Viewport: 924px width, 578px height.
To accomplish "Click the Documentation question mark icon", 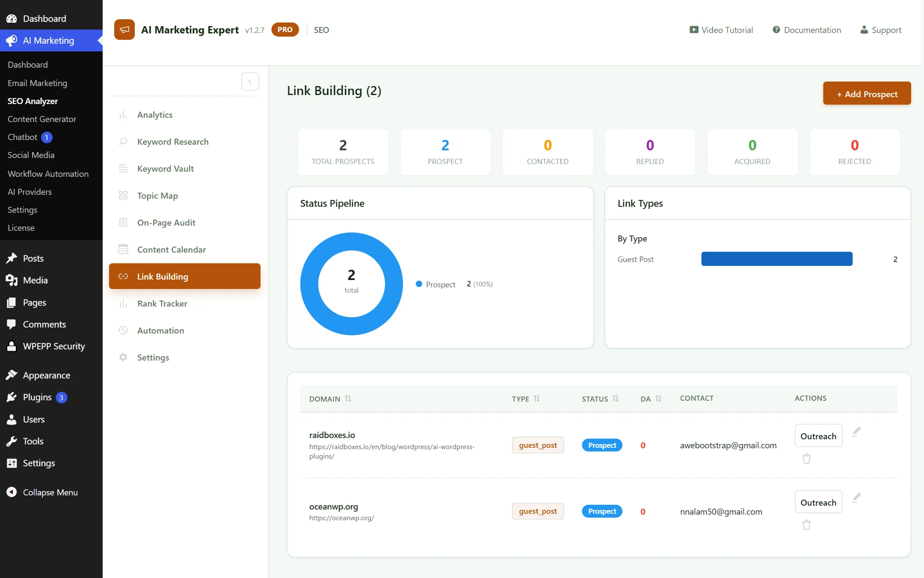I will tap(776, 30).
